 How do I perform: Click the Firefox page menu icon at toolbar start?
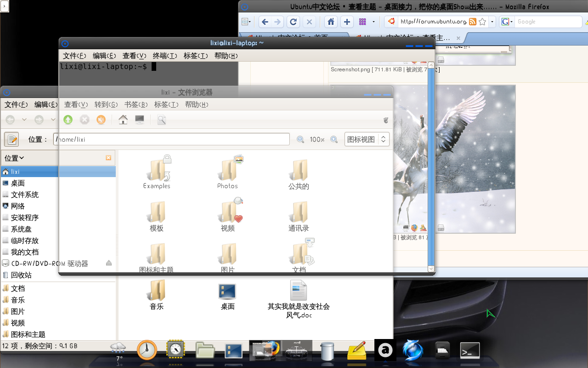click(x=247, y=22)
